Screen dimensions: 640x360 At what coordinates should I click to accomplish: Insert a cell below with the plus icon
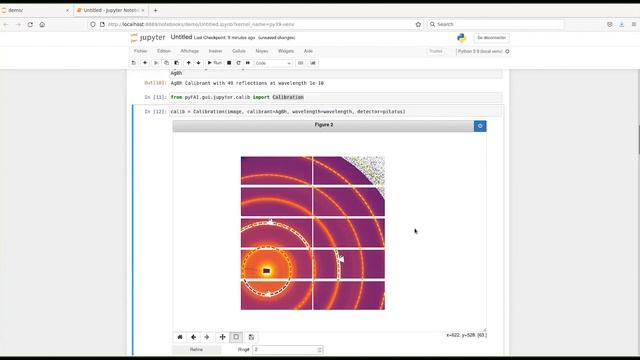click(x=145, y=63)
